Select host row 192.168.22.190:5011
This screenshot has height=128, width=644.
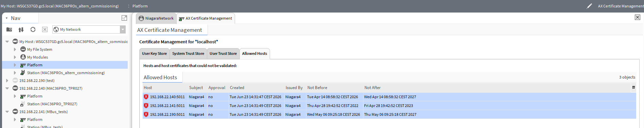[x=389, y=114]
